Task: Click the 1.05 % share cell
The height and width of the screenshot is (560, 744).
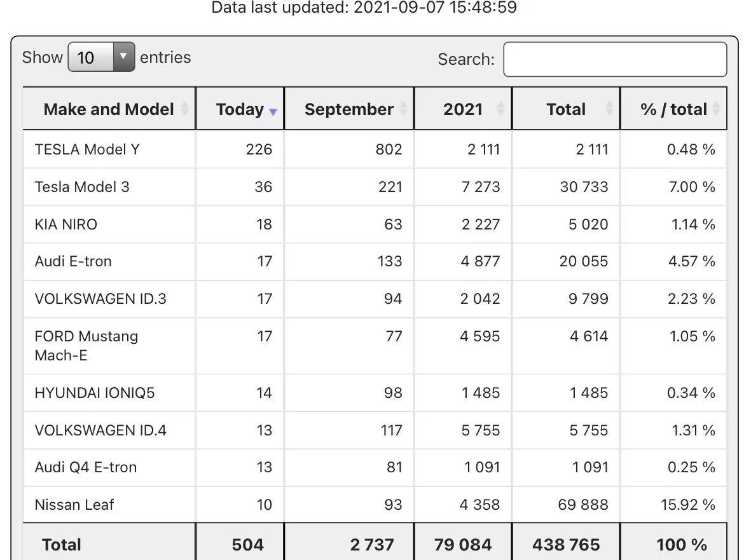Action: pos(692,336)
